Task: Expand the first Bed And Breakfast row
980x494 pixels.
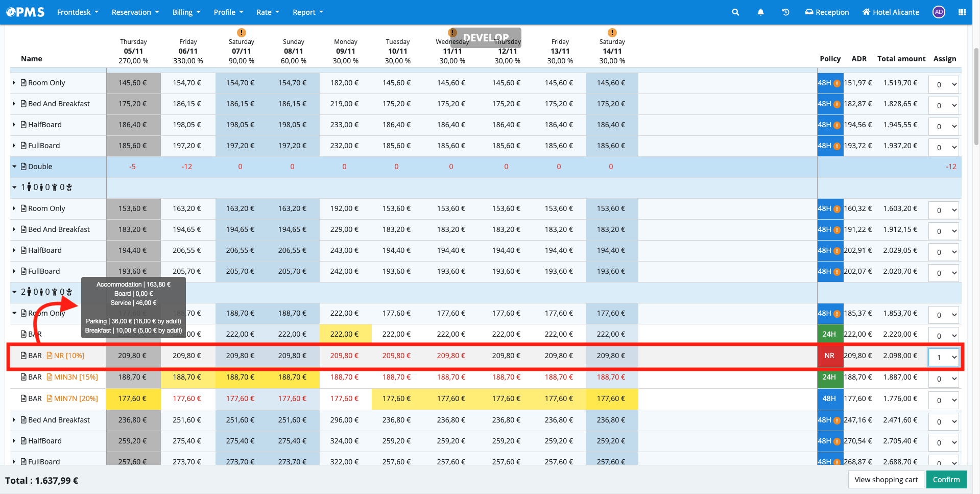Action: pyautogui.click(x=14, y=104)
